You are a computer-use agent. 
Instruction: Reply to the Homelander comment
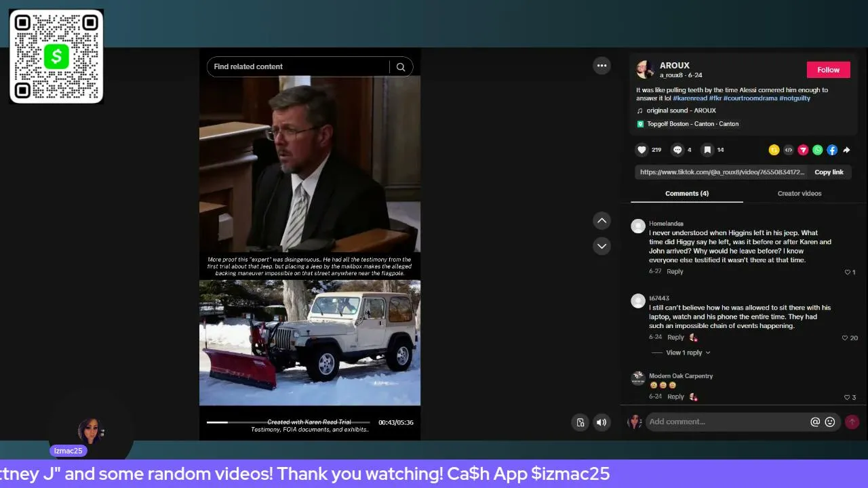tap(675, 271)
